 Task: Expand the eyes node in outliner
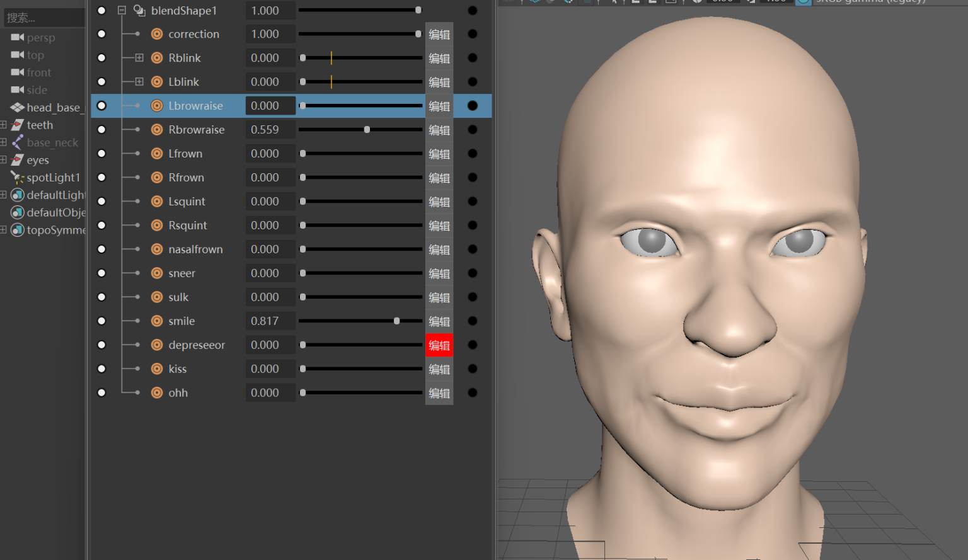(3, 160)
